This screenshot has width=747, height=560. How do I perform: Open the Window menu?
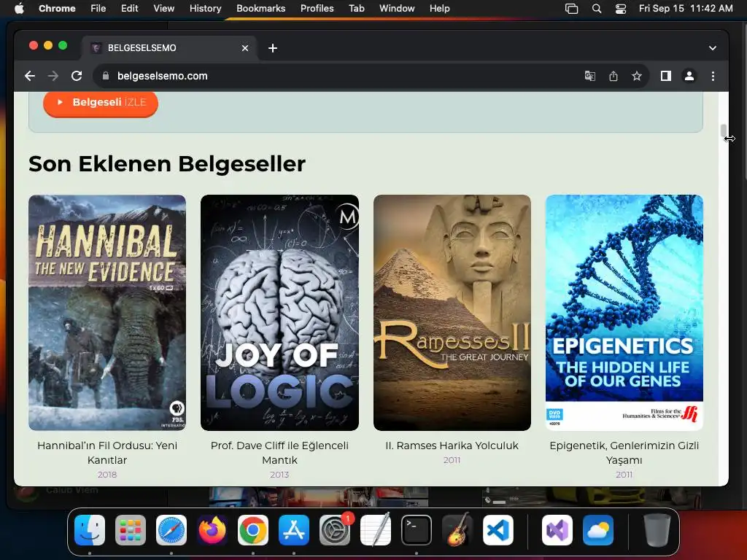coord(397,9)
